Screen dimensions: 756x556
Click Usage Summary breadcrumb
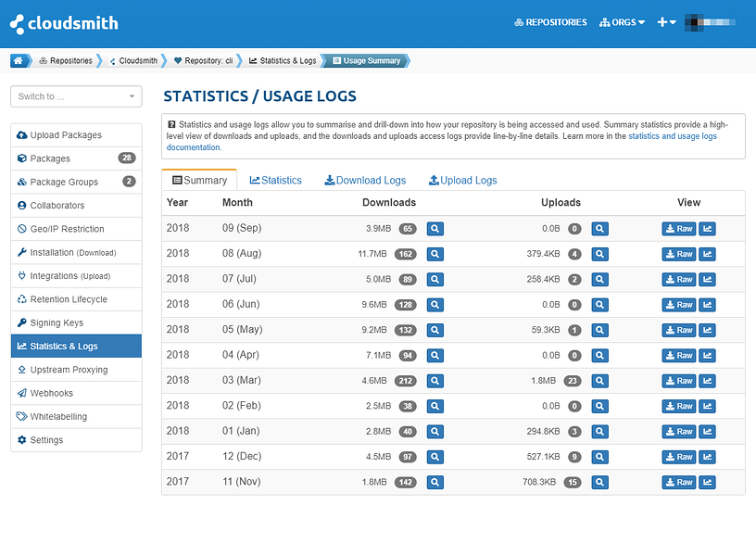pos(367,61)
